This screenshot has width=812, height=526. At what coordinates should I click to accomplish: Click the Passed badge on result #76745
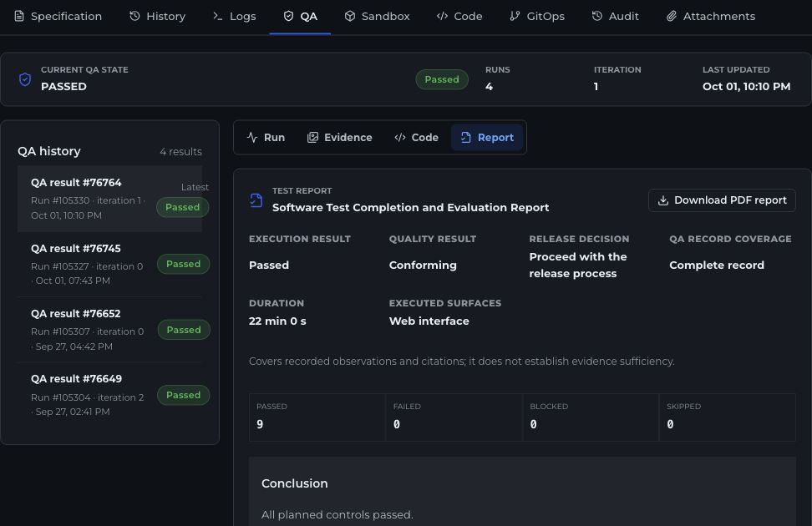click(183, 264)
